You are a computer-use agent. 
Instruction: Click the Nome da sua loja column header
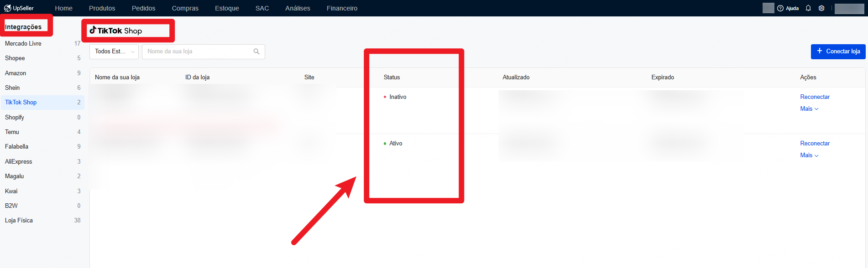coord(117,77)
